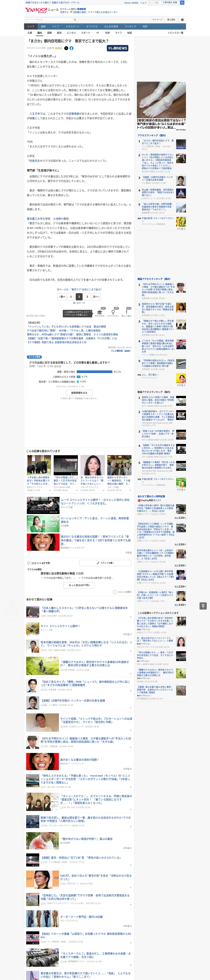Click the blue web search magnifier button
The image size is (210, 980).
182,3
